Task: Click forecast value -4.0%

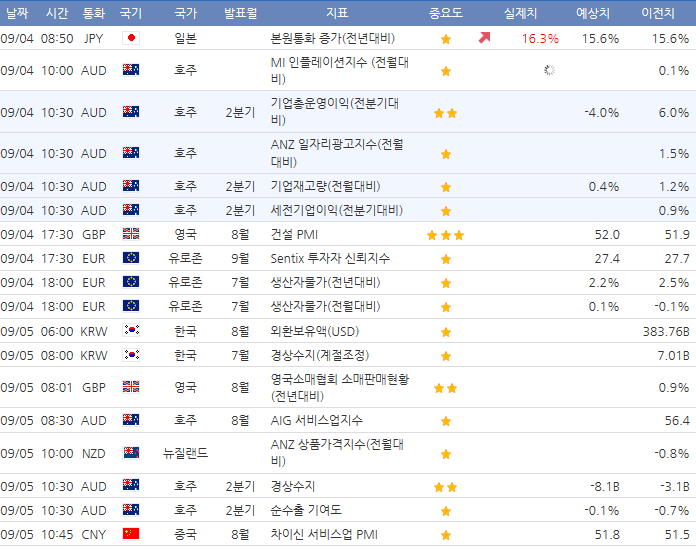Action: click(x=601, y=112)
